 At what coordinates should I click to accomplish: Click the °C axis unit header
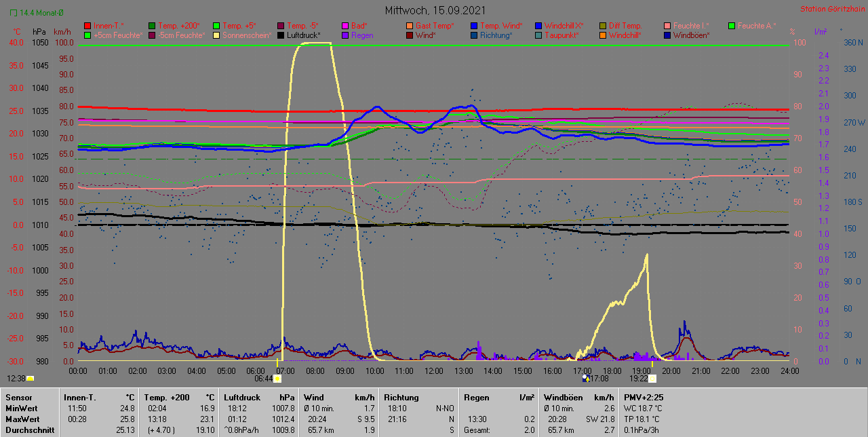point(17,32)
